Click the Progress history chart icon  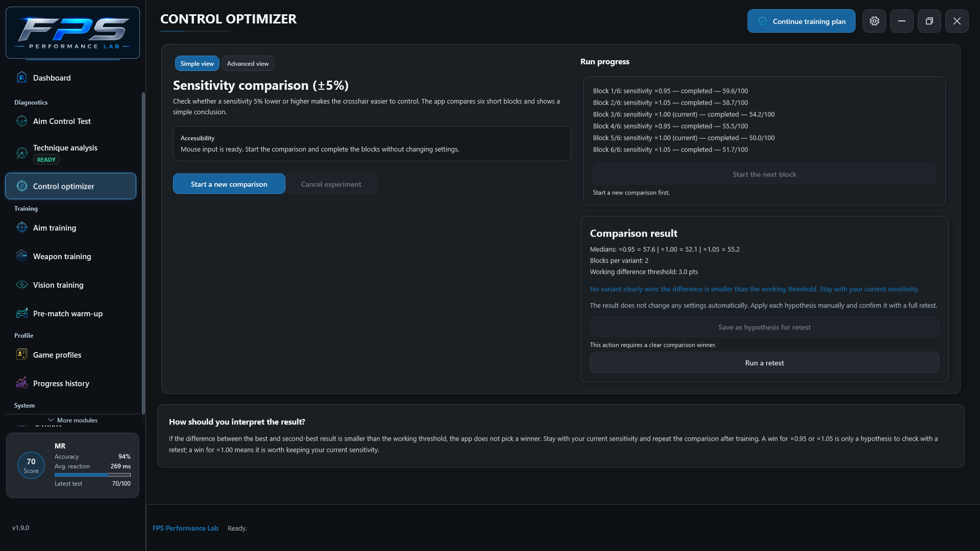[x=21, y=383]
